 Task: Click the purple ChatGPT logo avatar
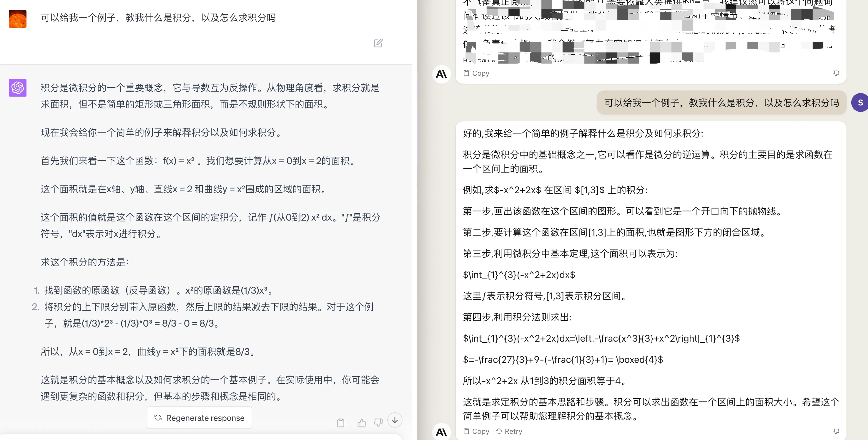[x=18, y=88]
